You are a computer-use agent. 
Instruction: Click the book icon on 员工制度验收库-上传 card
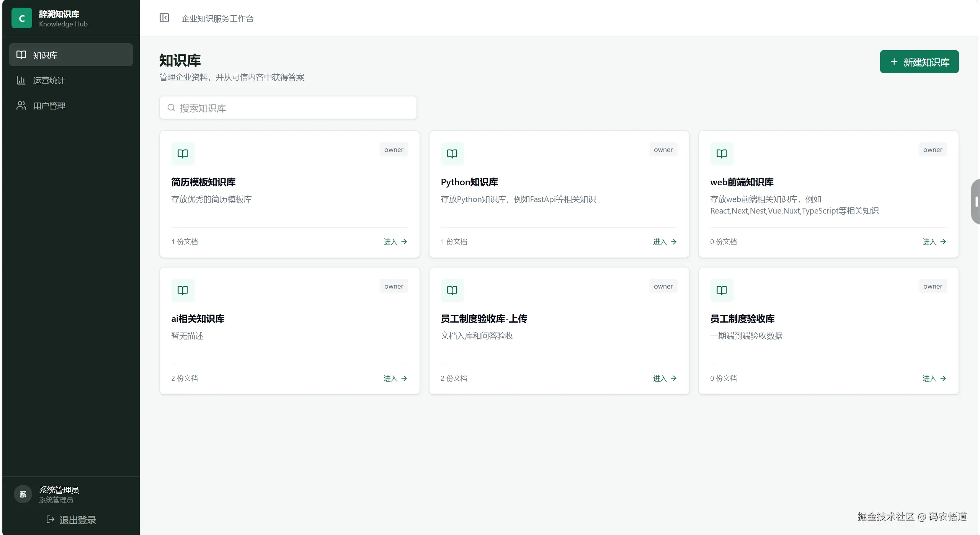click(x=452, y=290)
